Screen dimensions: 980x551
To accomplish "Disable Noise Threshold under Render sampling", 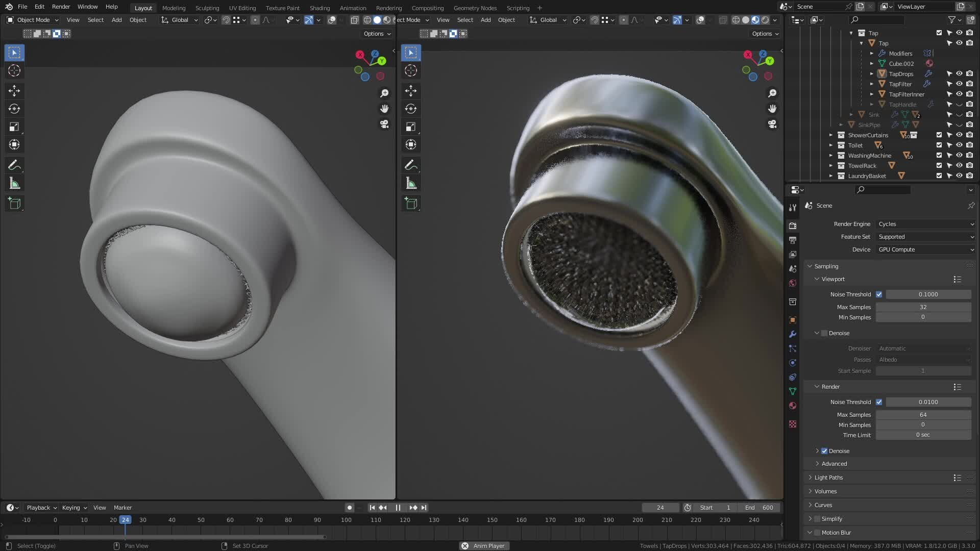I will tap(879, 402).
